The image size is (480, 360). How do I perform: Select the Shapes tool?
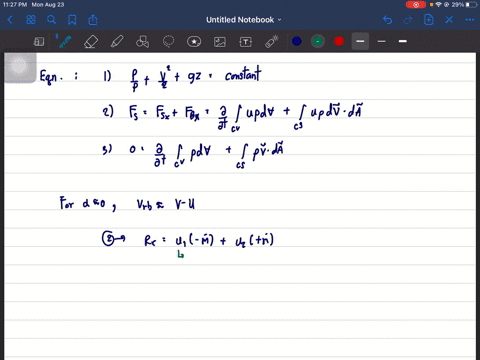pyautogui.click(x=143, y=42)
